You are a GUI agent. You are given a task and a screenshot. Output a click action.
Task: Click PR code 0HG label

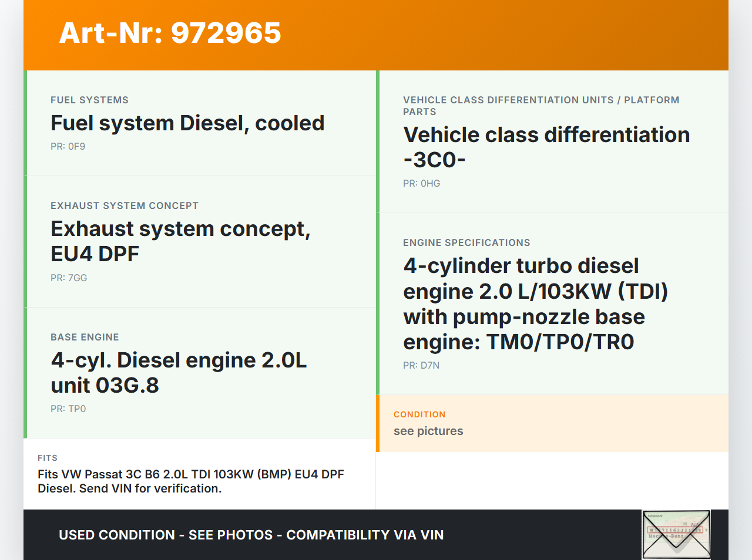click(x=421, y=184)
